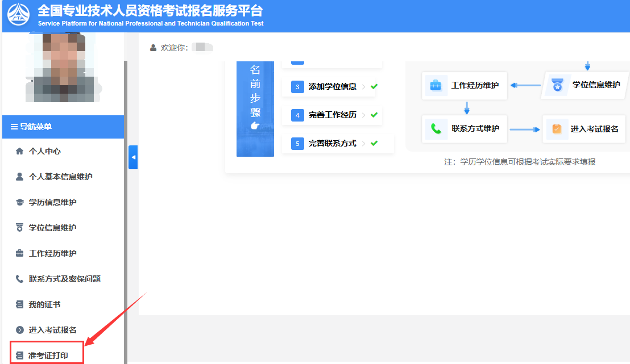This screenshot has height=364, width=630.
Task: Click step 3 添加学位信息 checkmark
Action: 374,86
